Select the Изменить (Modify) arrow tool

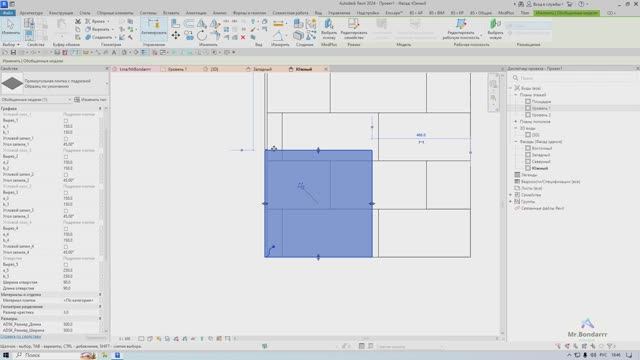coord(10,26)
